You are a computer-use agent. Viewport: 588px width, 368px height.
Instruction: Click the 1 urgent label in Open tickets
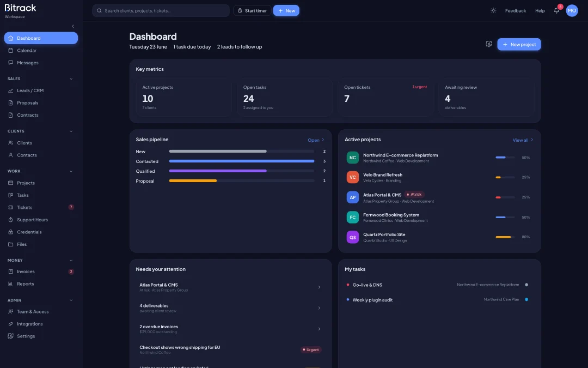(x=420, y=87)
